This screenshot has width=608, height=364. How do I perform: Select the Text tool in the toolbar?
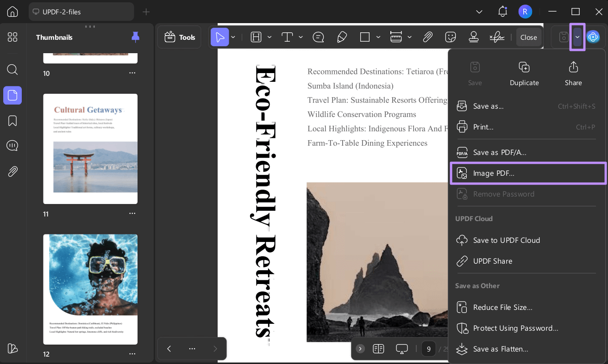pos(288,37)
